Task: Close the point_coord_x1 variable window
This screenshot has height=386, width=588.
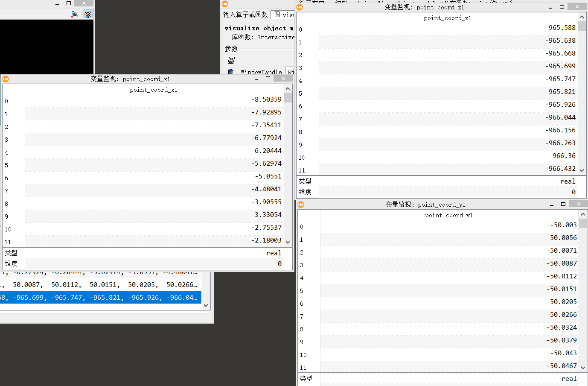Action: coord(283,79)
